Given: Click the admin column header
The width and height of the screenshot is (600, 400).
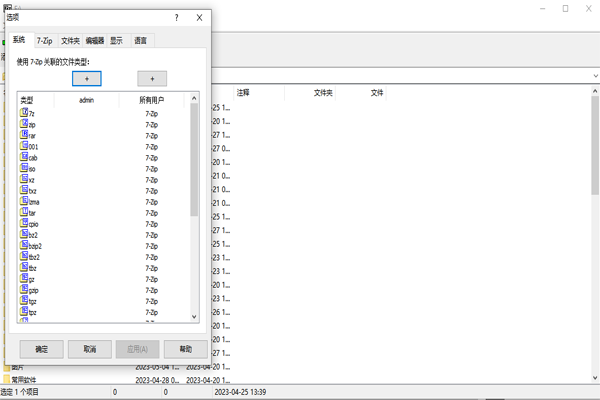Looking at the screenshot, I should point(86,100).
